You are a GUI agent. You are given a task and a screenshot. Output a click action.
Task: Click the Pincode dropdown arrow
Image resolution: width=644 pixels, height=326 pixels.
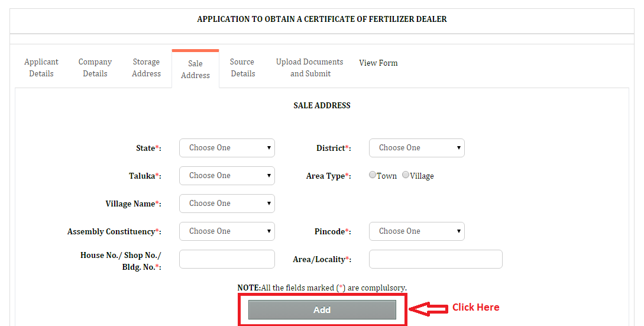click(x=459, y=231)
